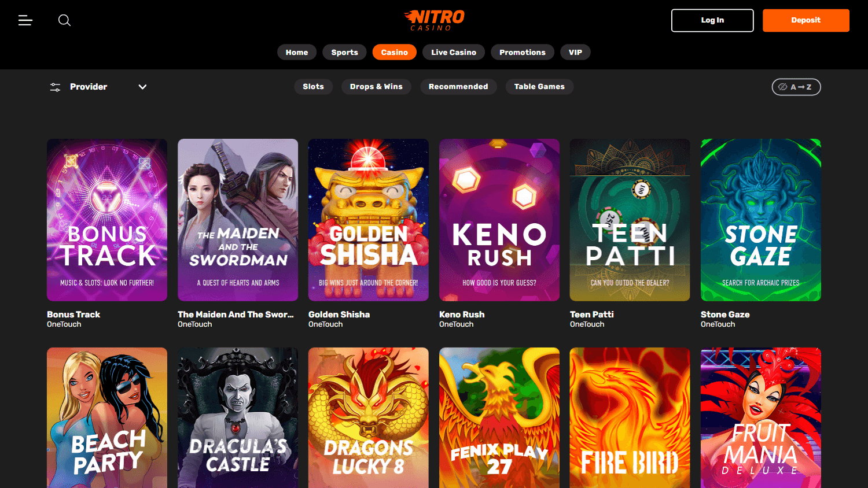
Task: Click the Provider label text
Action: click(89, 87)
